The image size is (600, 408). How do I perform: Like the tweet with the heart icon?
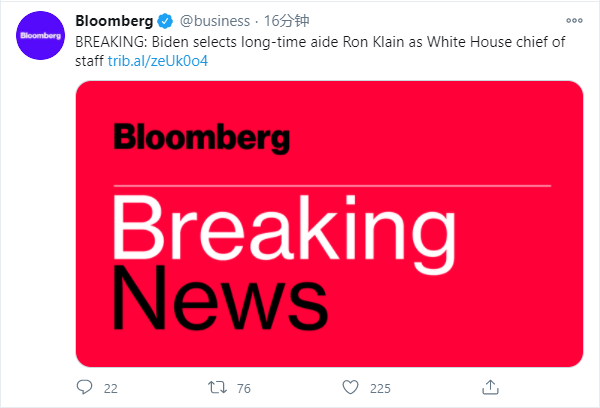351,386
